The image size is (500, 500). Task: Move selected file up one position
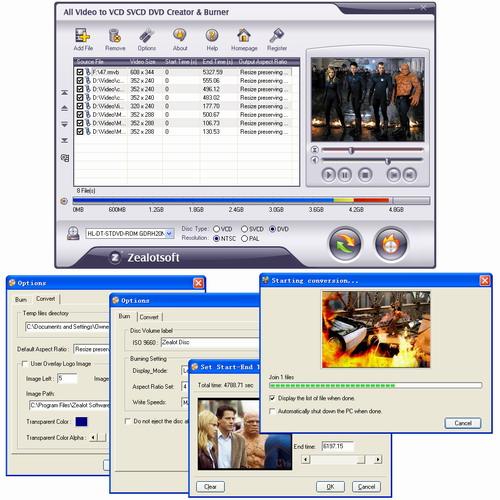click(x=65, y=108)
